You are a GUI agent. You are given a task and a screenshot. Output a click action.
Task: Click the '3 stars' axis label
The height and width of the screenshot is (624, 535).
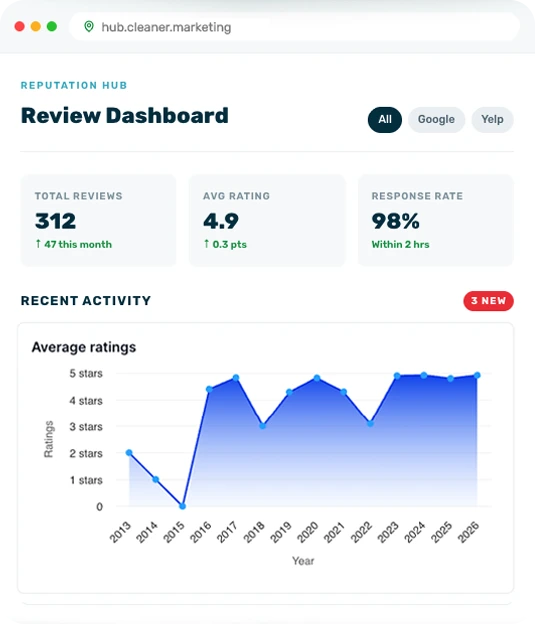click(x=86, y=427)
